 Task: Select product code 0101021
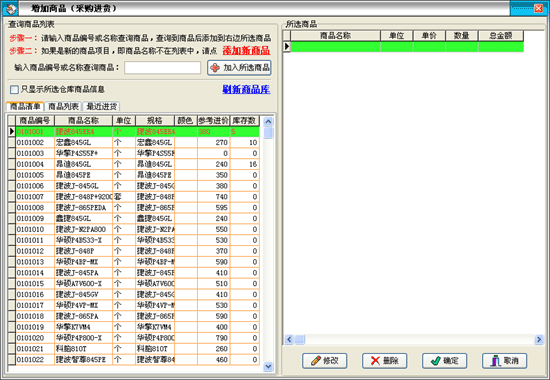click(30, 349)
